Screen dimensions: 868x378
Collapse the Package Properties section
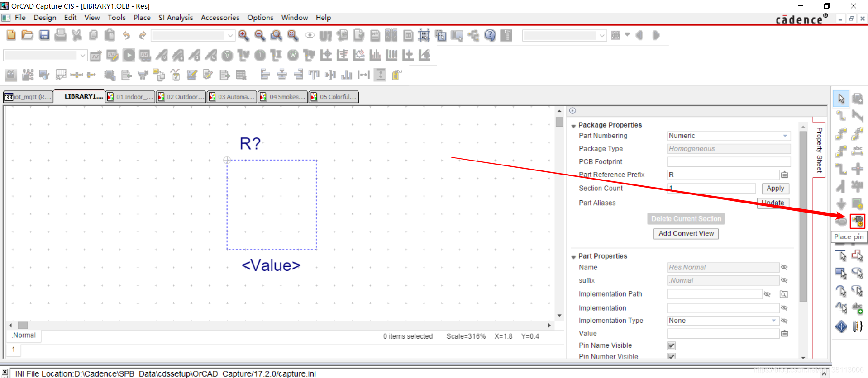(x=574, y=126)
